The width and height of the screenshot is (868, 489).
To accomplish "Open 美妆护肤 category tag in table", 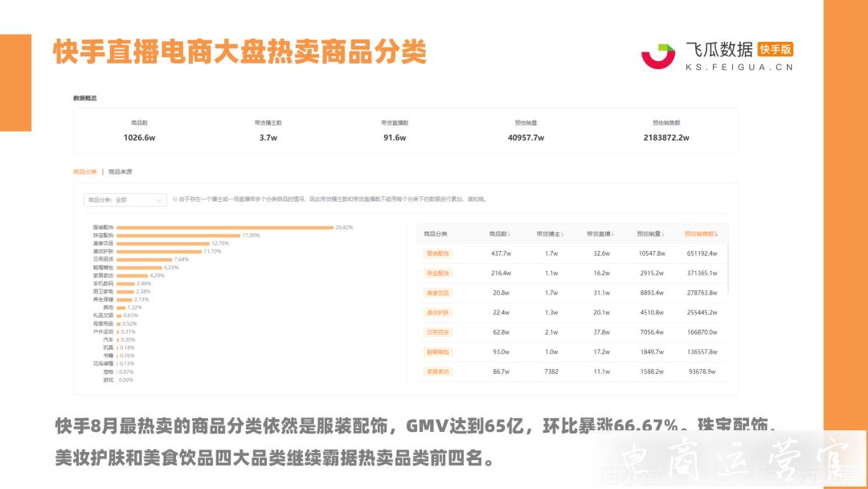I will (438, 312).
